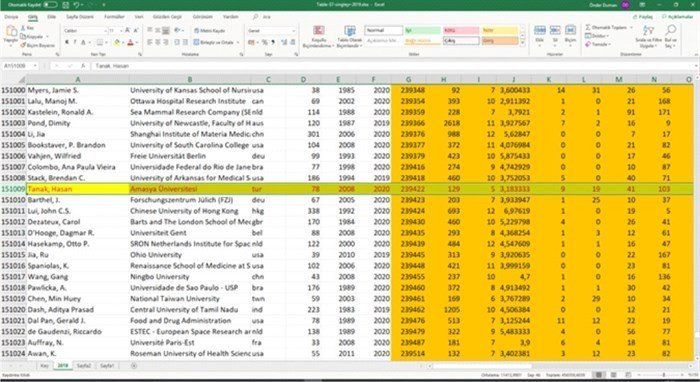Image resolution: width=700 pixels, height=382 pixels.
Task: Click the Otomatik Toplam sigma icon
Action: pyautogui.click(x=588, y=27)
